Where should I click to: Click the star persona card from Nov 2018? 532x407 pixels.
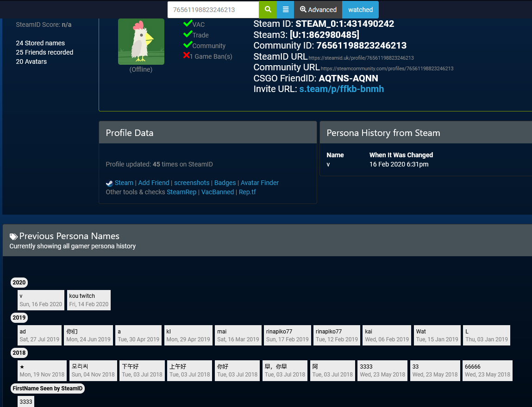tap(42, 370)
